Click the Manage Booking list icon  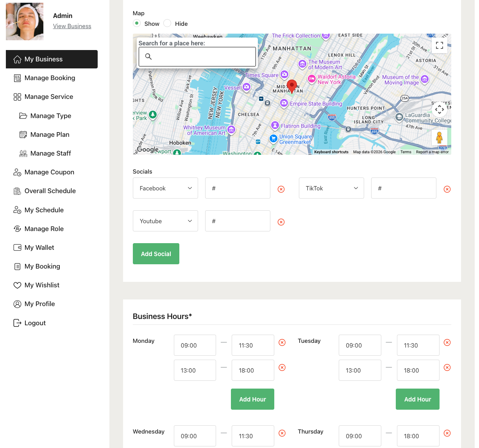(17, 78)
